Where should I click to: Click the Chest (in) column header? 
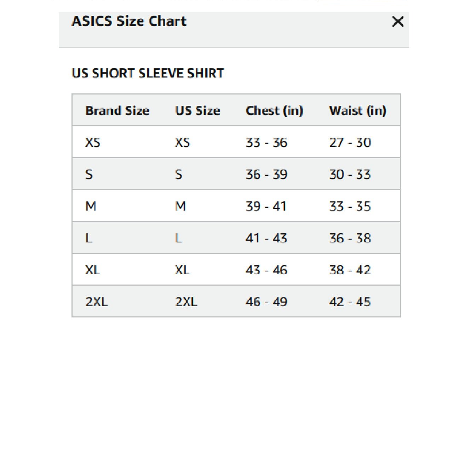click(x=274, y=110)
